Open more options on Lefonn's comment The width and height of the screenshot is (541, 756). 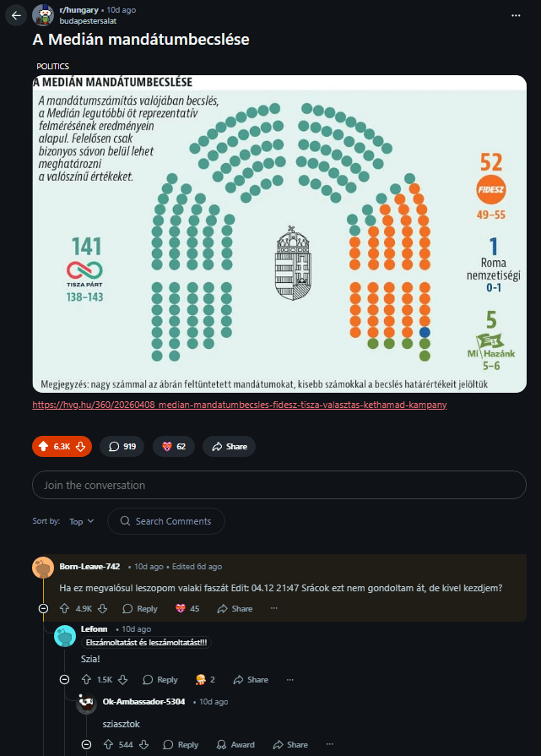[x=290, y=679]
